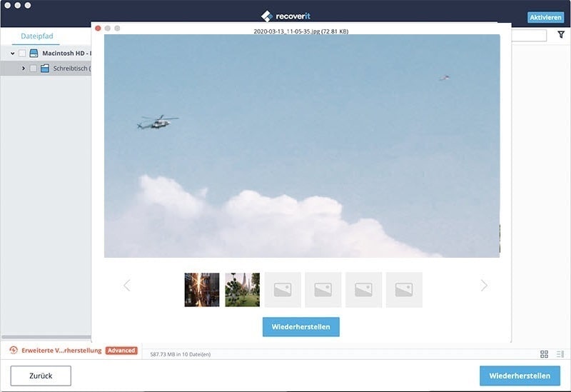Click the large helicopter preview image

click(302, 146)
